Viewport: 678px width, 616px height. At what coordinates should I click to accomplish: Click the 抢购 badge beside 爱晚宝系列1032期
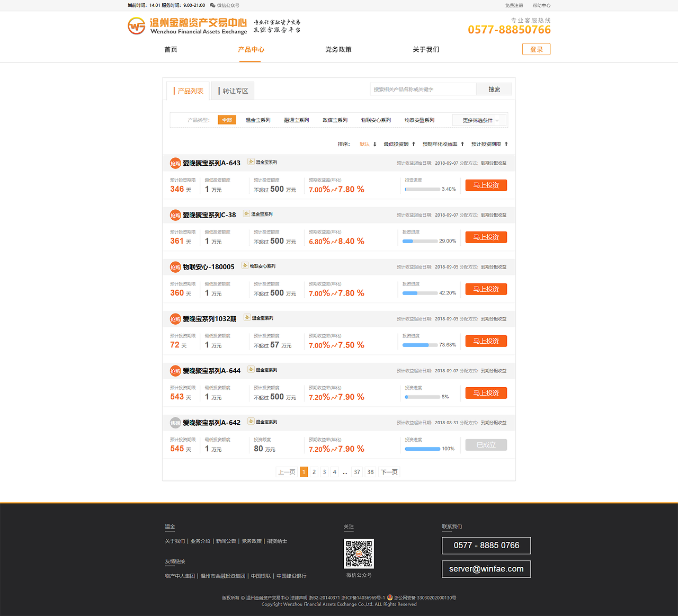175,319
